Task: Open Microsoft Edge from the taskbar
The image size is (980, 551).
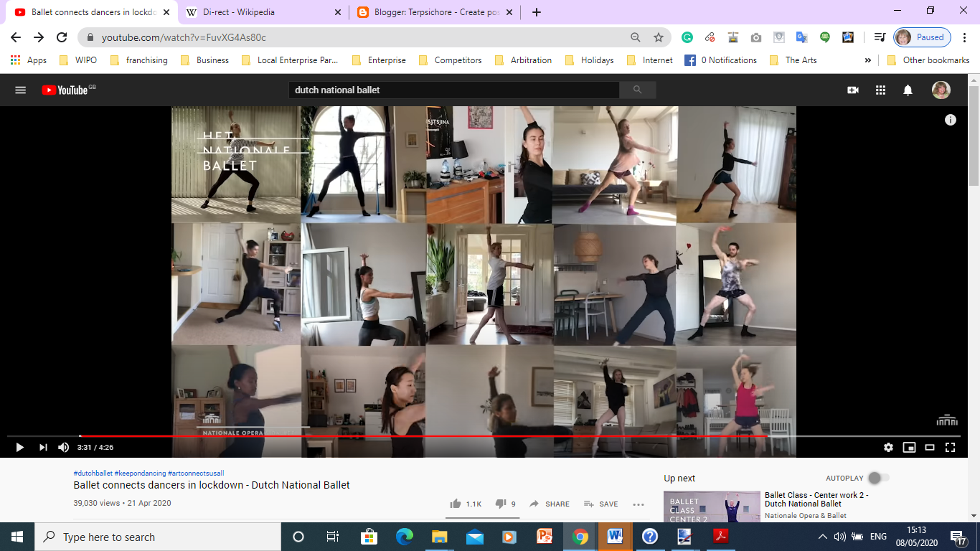Action: tap(405, 537)
